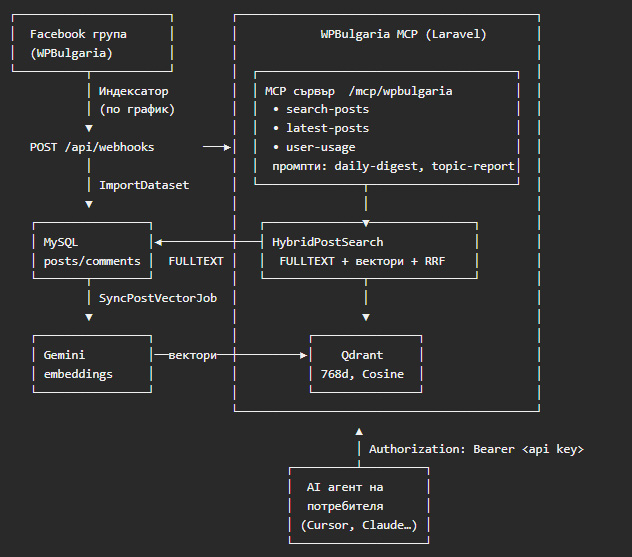Click '768d, Cosine' text
Viewport: 632px width, 557px height.
(x=362, y=374)
